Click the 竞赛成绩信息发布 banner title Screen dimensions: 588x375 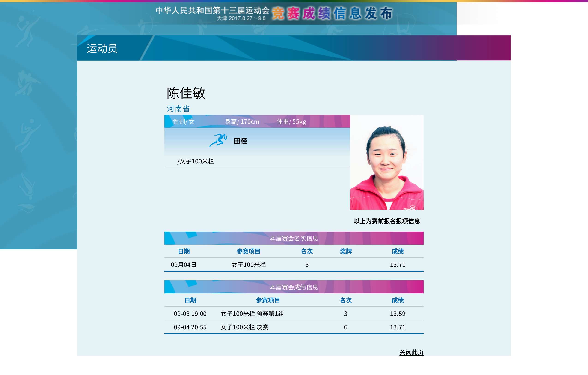point(332,13)
